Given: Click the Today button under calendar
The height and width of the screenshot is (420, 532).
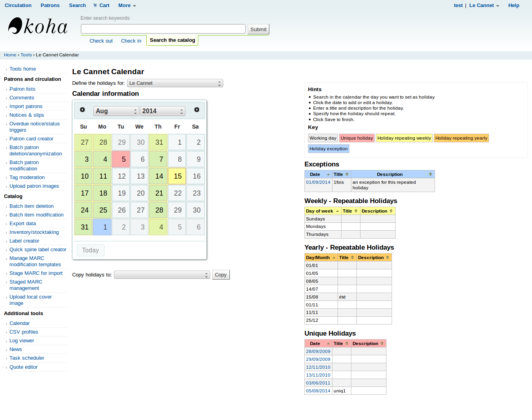Looking at the screenshot, I should pyautogui.click(x=90, y=250).
